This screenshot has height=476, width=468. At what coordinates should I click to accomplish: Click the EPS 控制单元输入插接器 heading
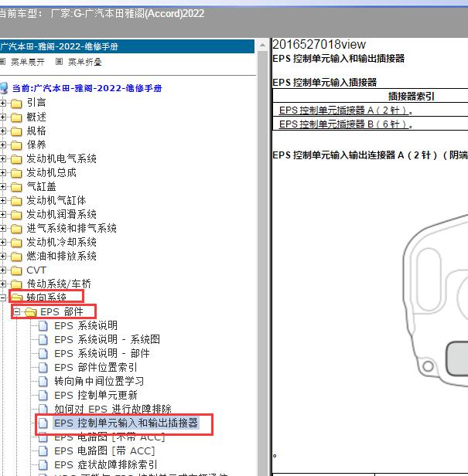325,83
